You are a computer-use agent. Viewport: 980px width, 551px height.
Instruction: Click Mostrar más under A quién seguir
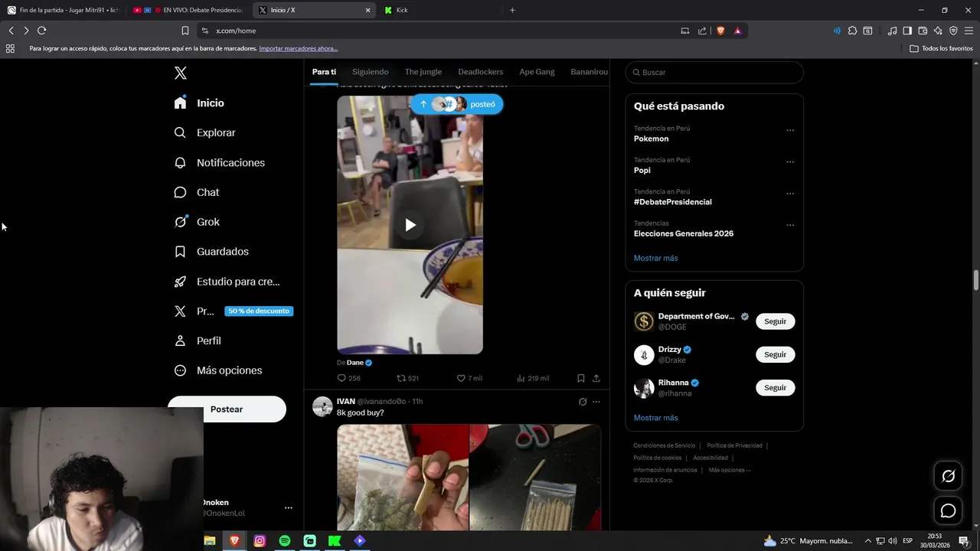click(656, 418)
